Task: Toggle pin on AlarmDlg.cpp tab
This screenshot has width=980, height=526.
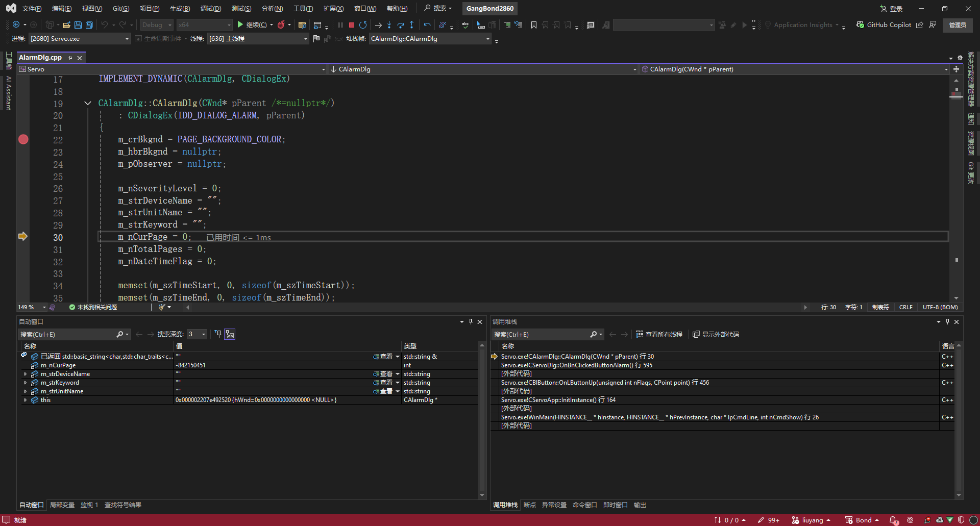Action: coord(70,58)
